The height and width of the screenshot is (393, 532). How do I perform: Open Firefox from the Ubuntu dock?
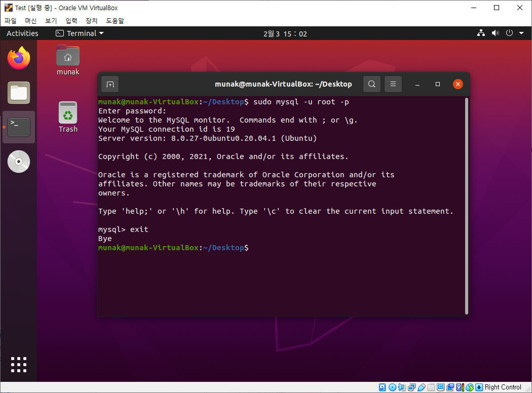pos(19,58)
